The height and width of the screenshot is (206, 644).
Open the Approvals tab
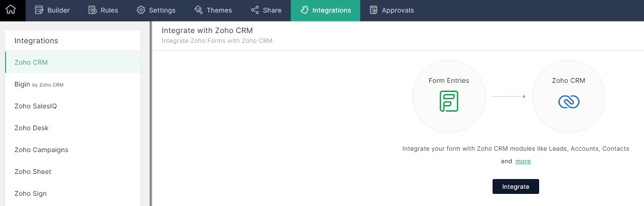[x=391, y=10]
